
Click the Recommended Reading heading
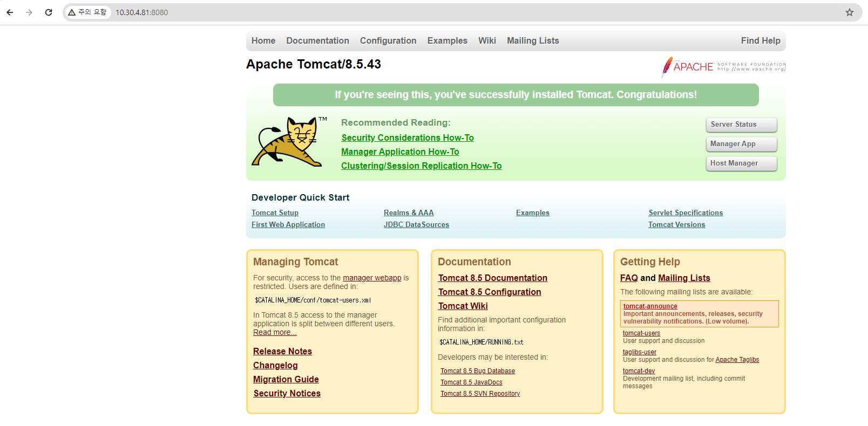pyautogui.click(x=396, y=123)
